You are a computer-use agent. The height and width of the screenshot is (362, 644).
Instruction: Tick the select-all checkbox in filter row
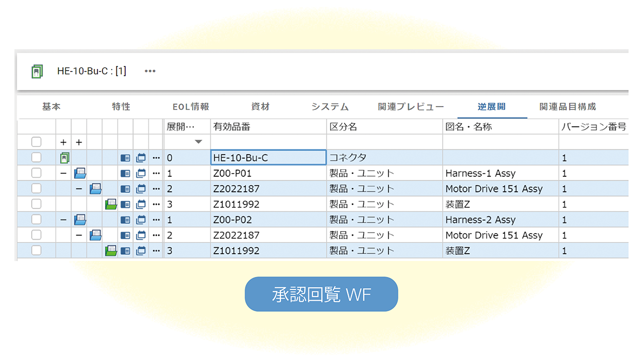click(x=36, y=142)
